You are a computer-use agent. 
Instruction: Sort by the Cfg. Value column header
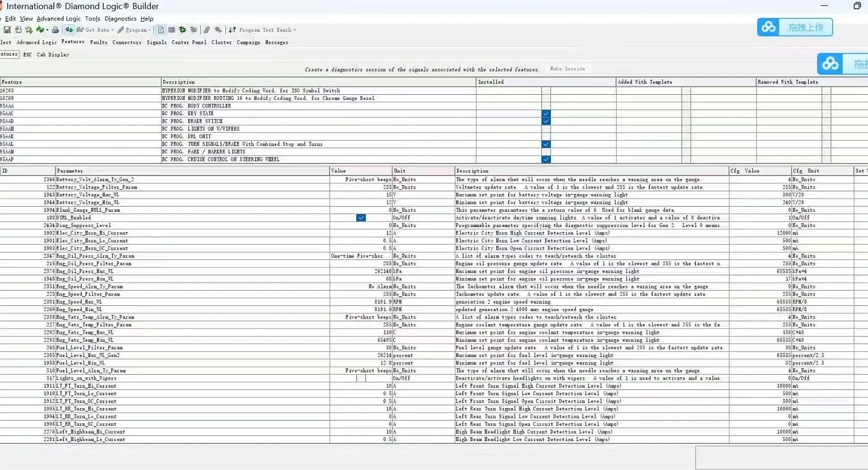coord(760,171)
